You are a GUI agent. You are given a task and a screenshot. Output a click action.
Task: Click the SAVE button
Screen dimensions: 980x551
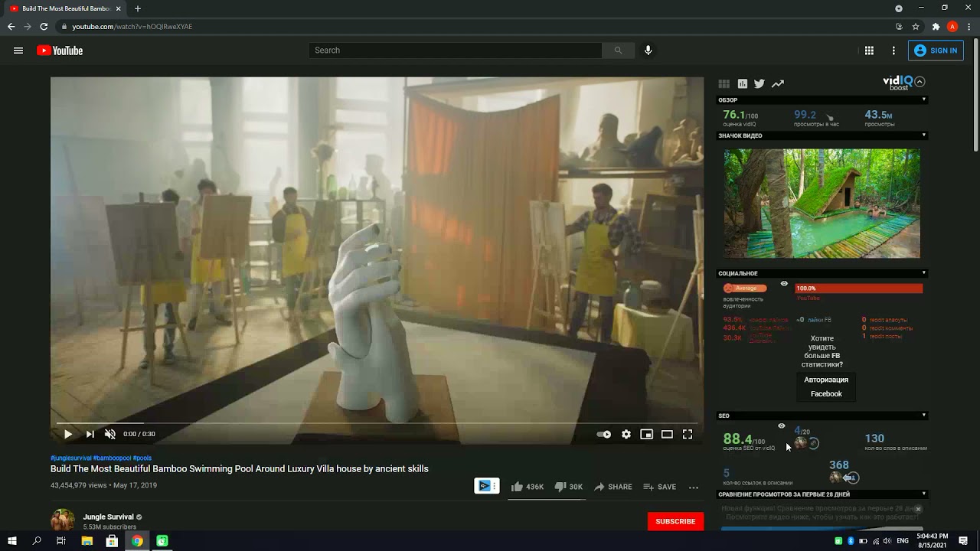(660, 487)
